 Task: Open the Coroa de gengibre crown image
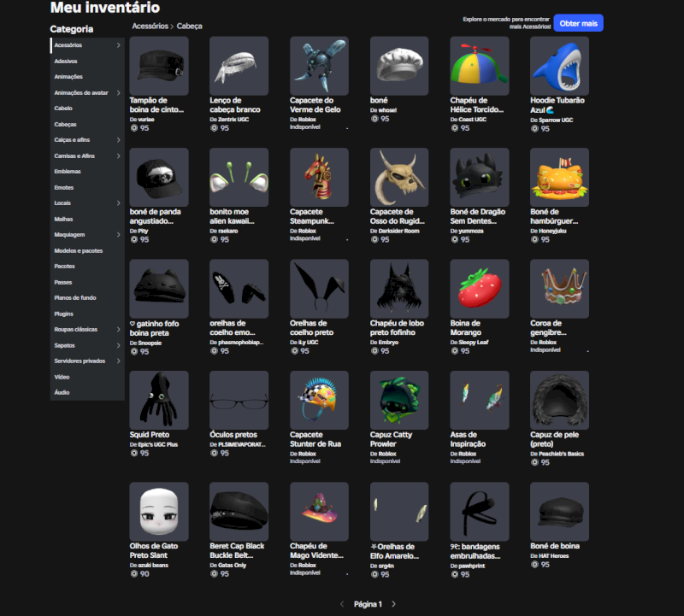(560, 289)
